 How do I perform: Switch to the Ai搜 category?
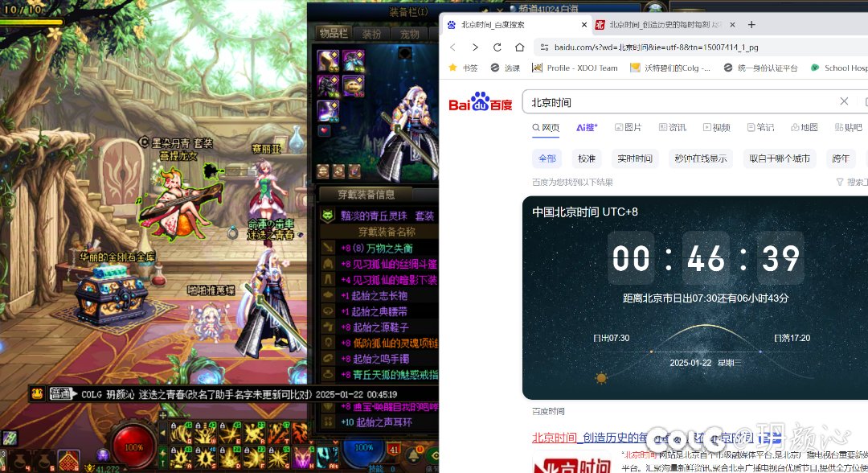pyautogui.click(x=587, y=127)
